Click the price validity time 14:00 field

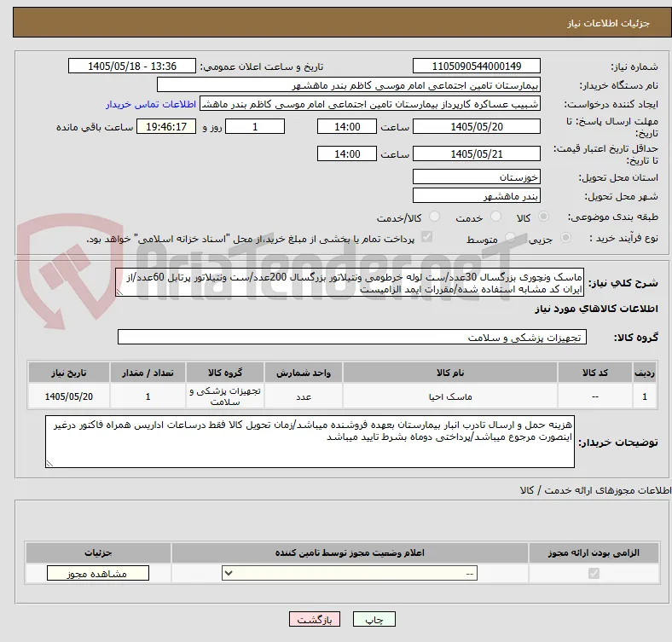coord(347,153)
